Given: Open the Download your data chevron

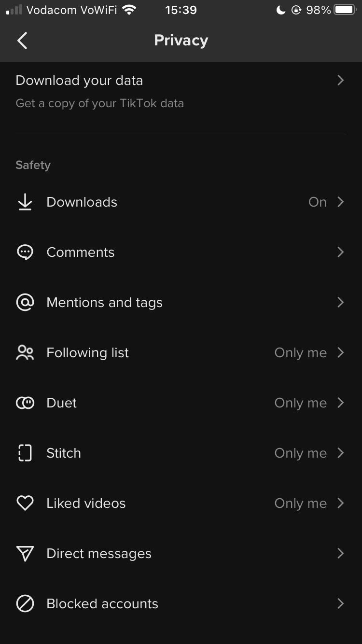Looking at the screenshot, I should click(340, 81).
